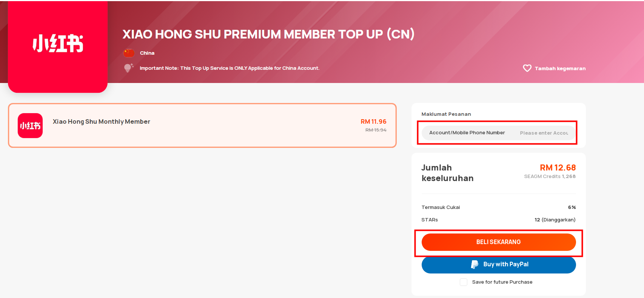Click the China flag icon
644x298 pixels.
tap(129, 53)
